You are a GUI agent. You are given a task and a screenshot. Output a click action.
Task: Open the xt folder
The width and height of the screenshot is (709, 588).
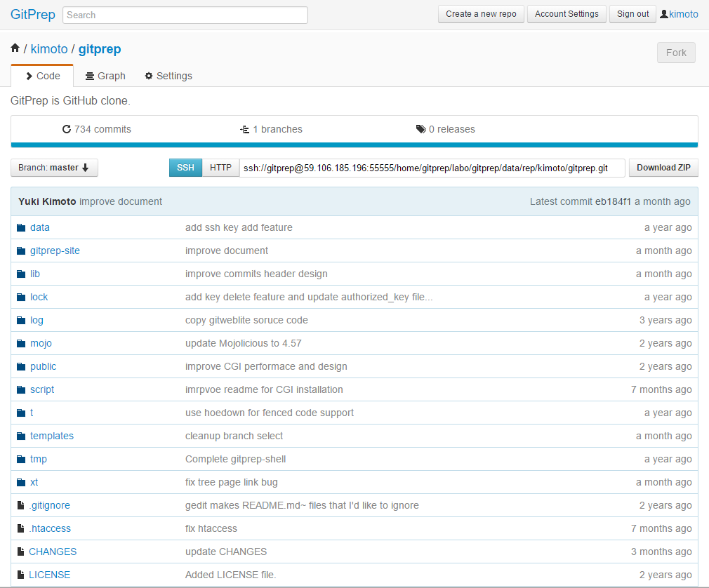tap(34, 482)
